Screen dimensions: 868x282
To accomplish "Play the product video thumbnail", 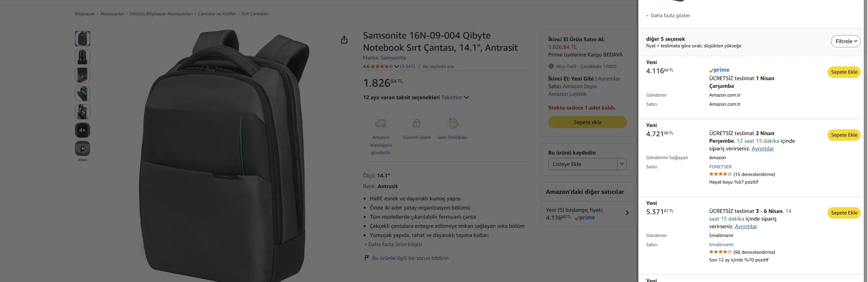I will 83,148.
